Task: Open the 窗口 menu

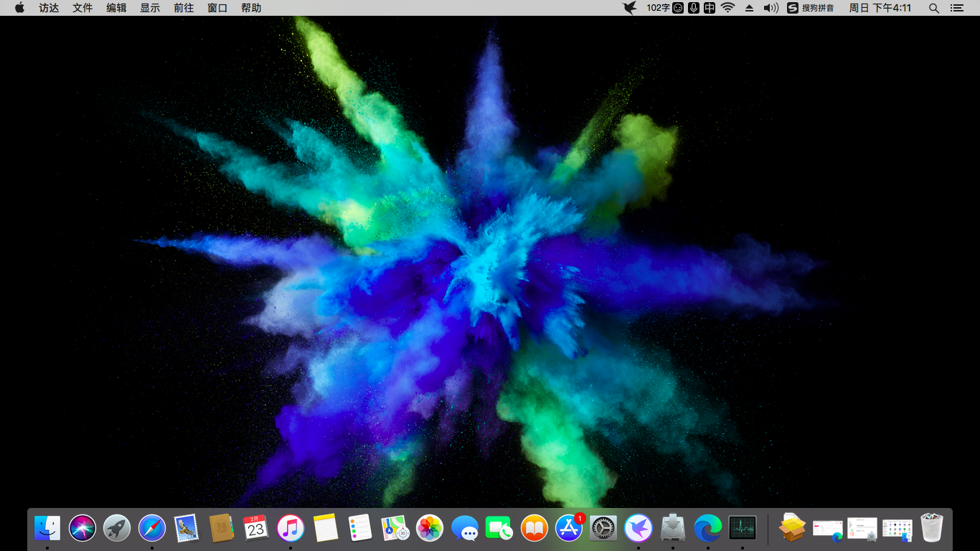Action: tap(217, 8)
